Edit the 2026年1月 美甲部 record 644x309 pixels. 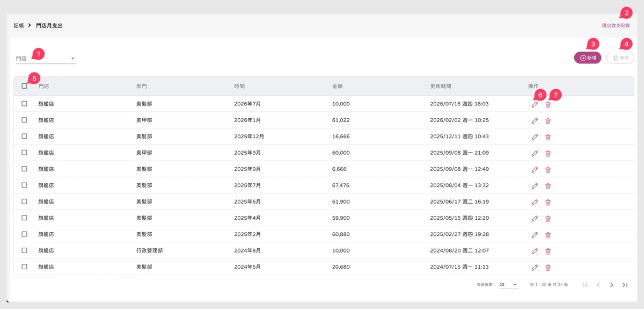pos(535,121)
